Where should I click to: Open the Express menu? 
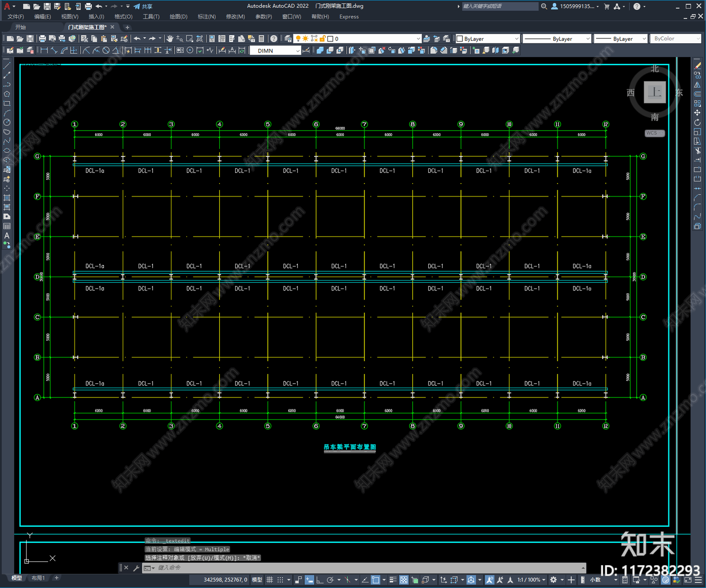click(349, 17)
